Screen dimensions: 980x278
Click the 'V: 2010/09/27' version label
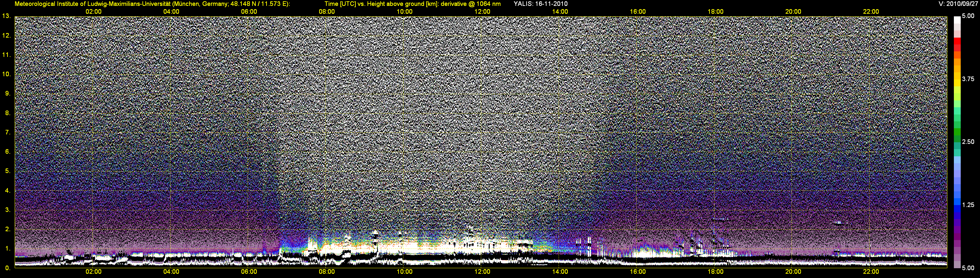click(957, 4)
